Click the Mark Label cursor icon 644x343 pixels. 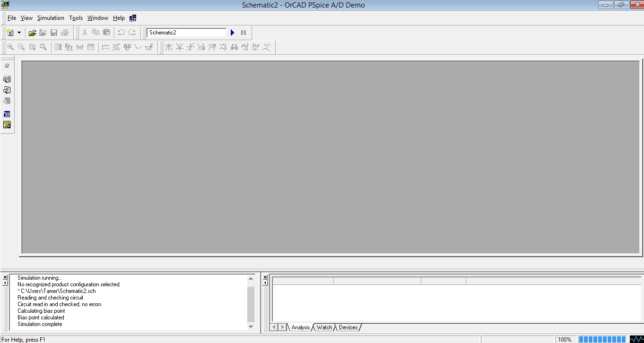(x=267, y=47)
